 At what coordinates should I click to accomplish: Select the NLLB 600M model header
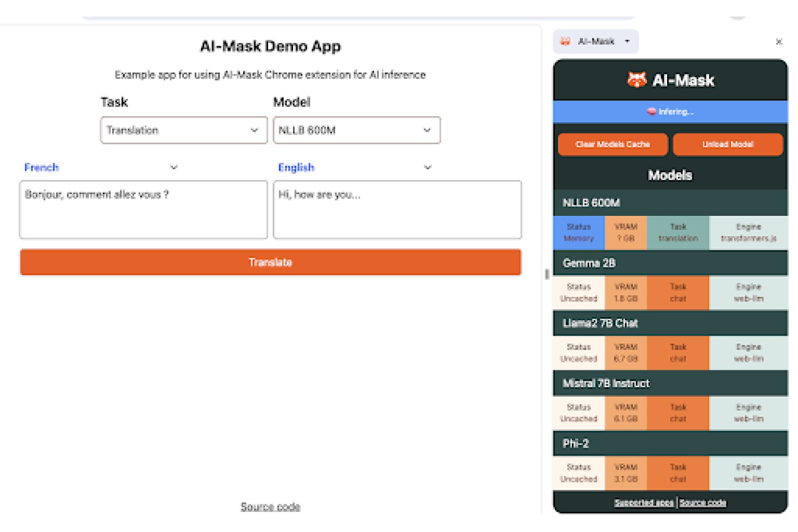coord(670,203)
